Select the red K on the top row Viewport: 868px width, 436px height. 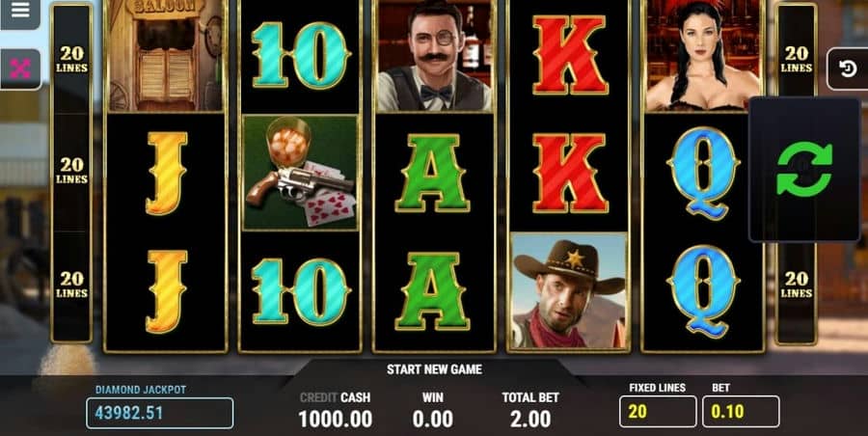click(570, 55)
